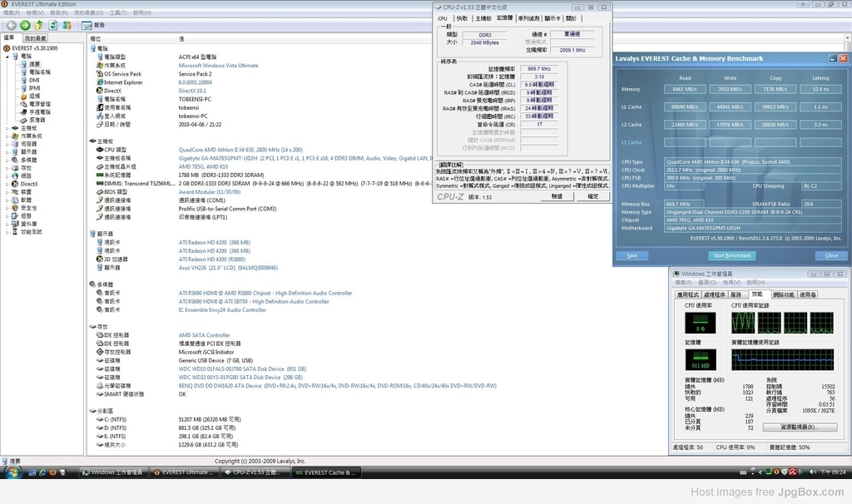Expand the 作業系統 tree node arrow
This screenshot has height=504, width=852.
[7, 136]
